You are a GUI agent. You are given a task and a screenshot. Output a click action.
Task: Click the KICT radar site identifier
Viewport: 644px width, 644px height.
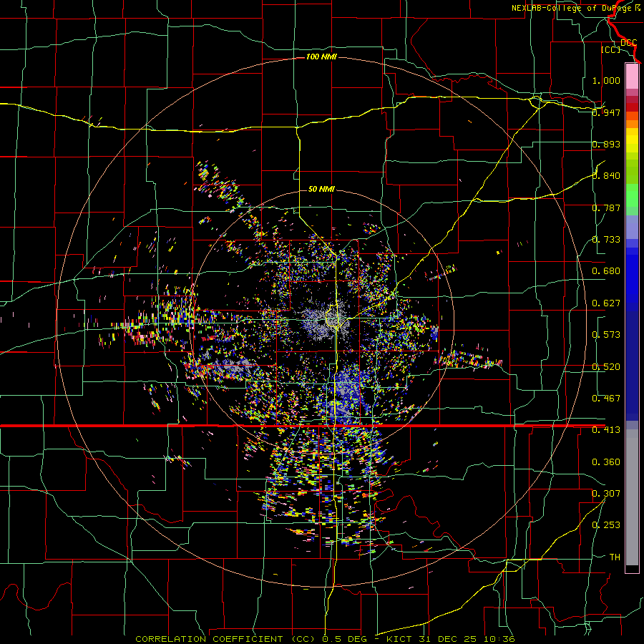[x=401, y=639]
